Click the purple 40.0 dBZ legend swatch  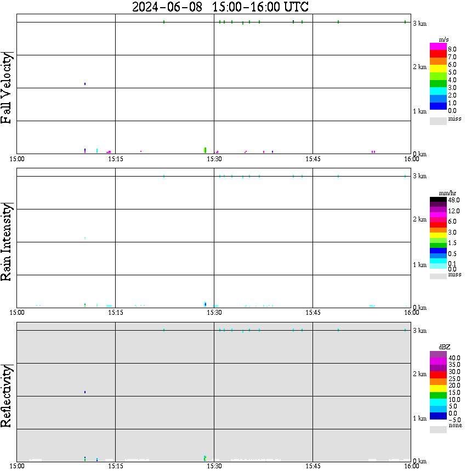(438, 354)
